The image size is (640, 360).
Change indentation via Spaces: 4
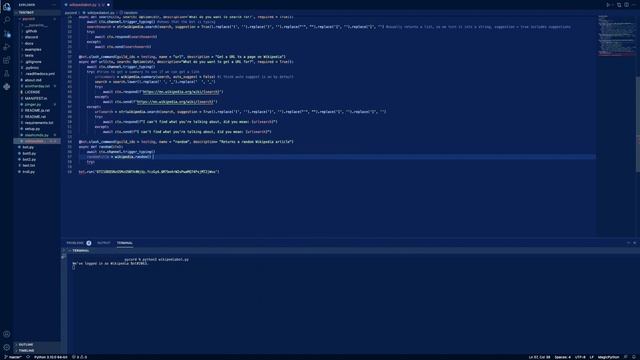[x=562, y=357]
